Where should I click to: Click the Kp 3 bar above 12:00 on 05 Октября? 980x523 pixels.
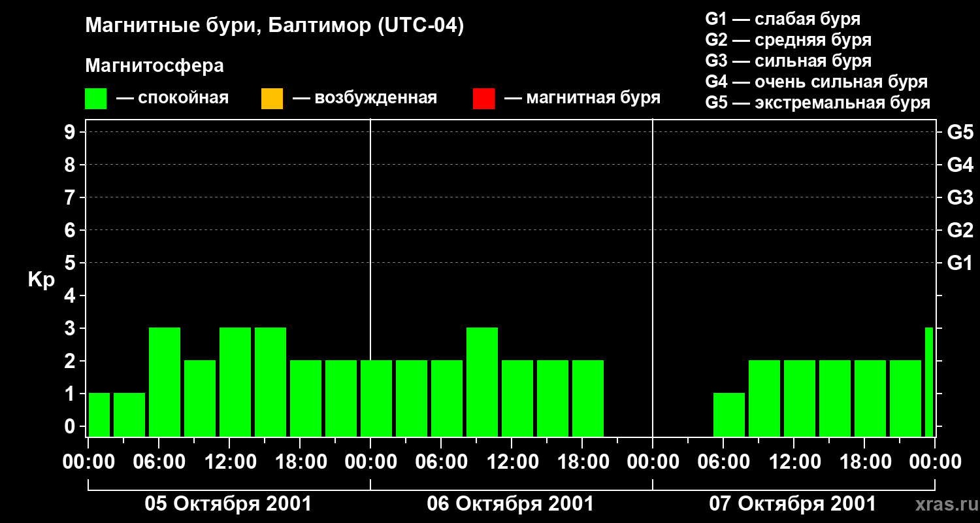(x=235, y=382)
